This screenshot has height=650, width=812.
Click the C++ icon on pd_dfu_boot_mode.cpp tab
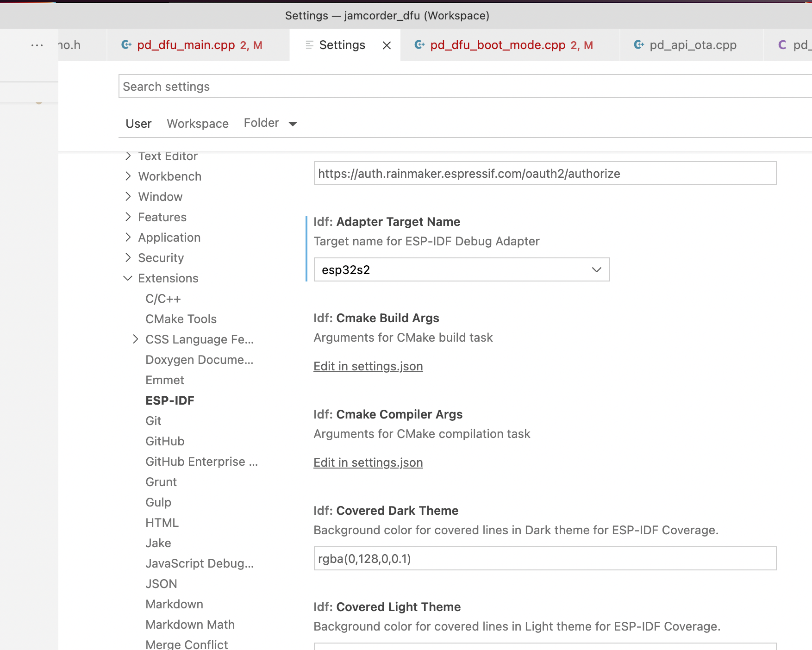tap(420, 44)
